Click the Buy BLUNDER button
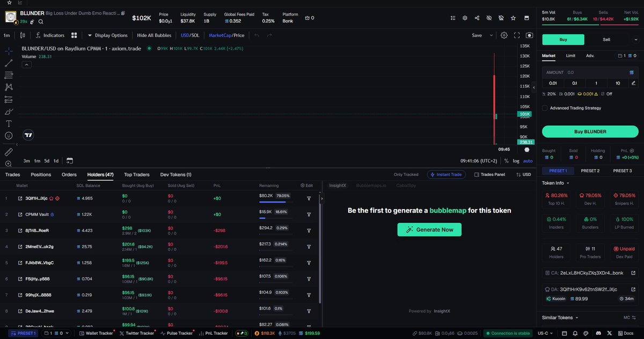This screenshot has width=644, height=339. [x=590, y=132]
